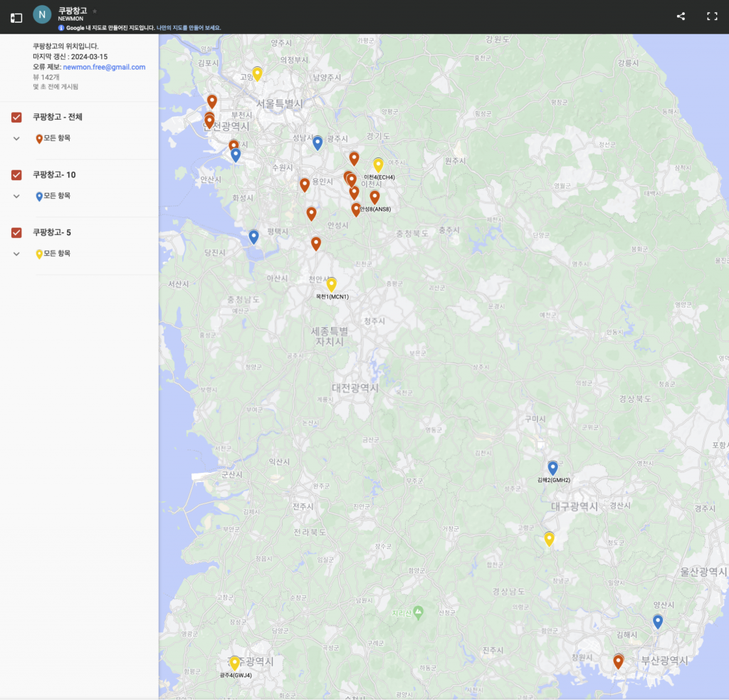Star the 쿠팡창고 map title

(95, 11)
